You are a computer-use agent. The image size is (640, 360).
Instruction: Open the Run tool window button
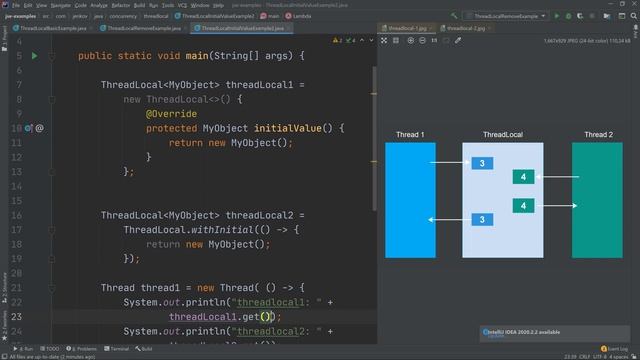(23, 349)
